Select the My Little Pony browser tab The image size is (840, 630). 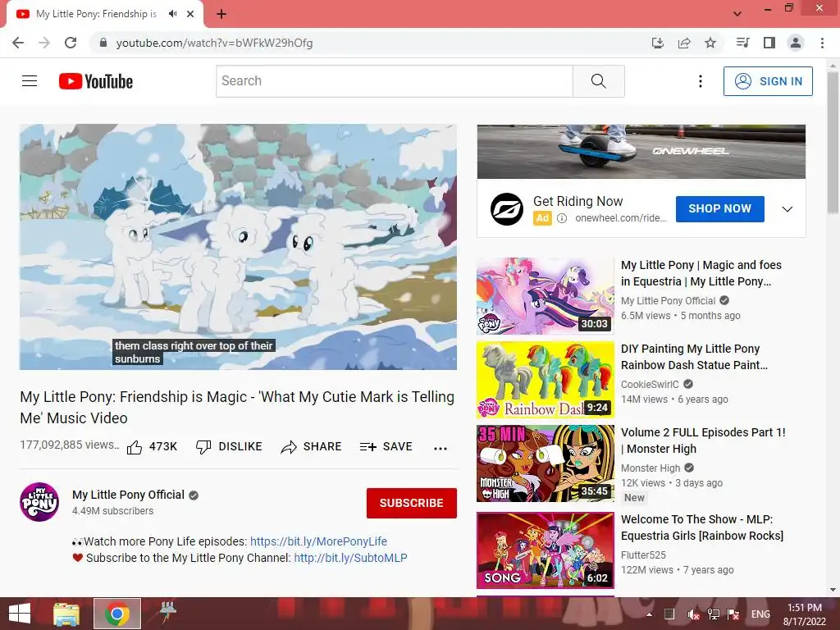(x=97, y=14)
